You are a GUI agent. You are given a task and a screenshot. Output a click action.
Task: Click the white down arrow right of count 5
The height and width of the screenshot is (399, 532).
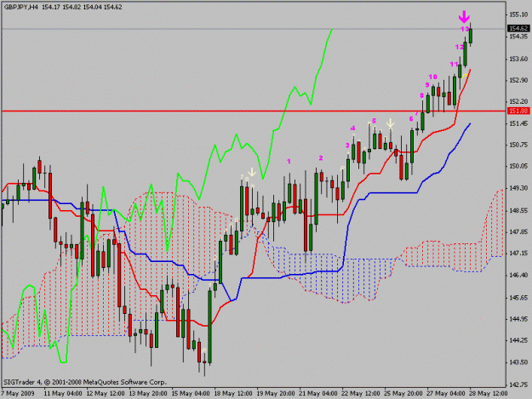point(391,123)
